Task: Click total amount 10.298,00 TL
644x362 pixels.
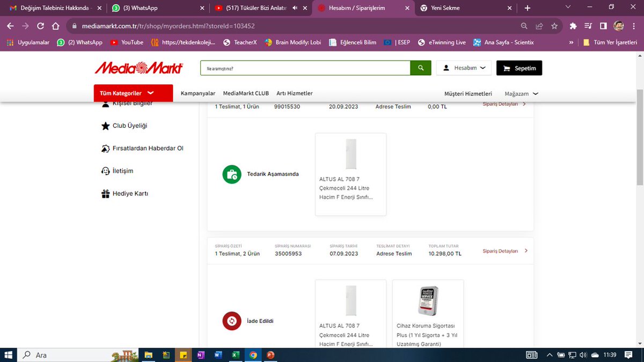Action: [445, 254]
